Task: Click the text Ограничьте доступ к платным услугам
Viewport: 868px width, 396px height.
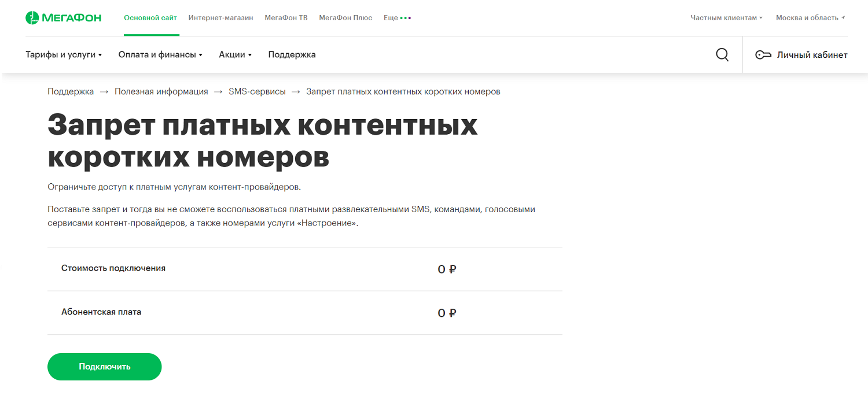Action: coord(174,187)
